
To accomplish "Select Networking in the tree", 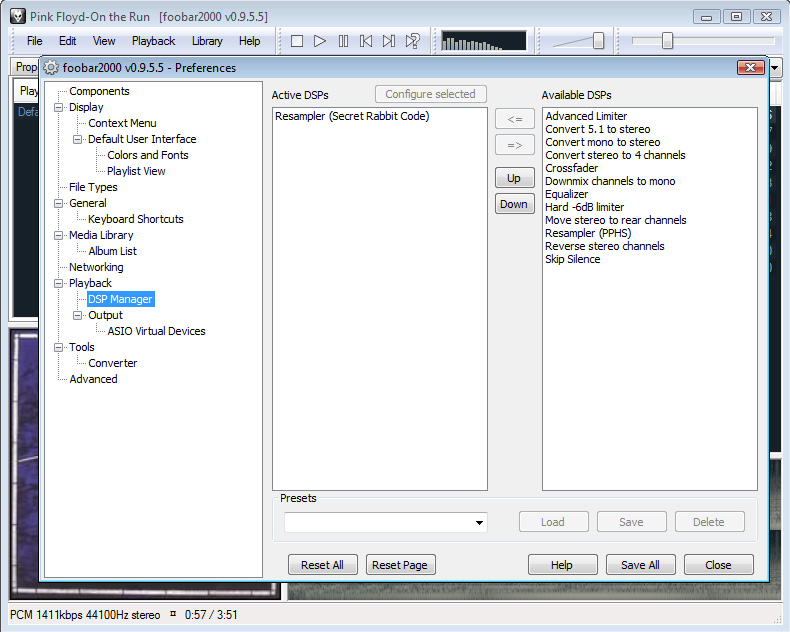I will pos(96,267).
